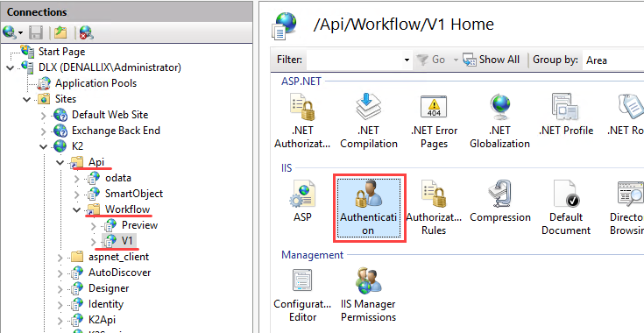The height and width of the screenshot is (333, 644).
Task: Open the ASP feature icon
Action: 302,202
